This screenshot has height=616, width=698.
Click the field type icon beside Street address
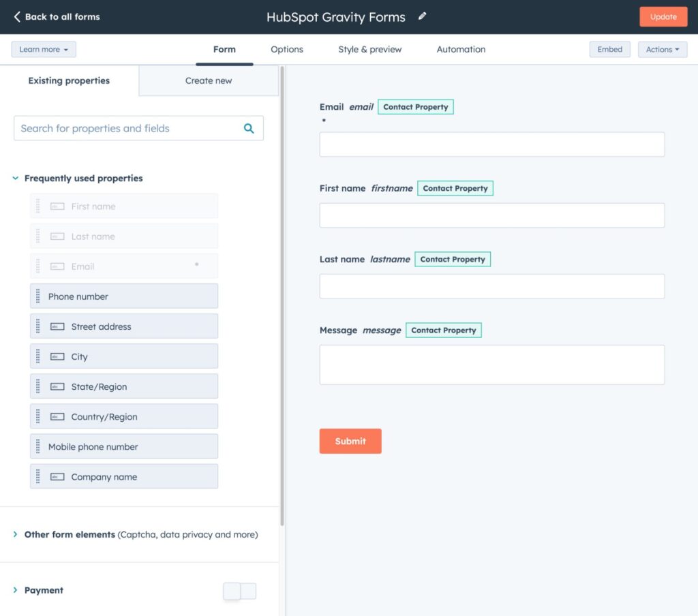57,326
